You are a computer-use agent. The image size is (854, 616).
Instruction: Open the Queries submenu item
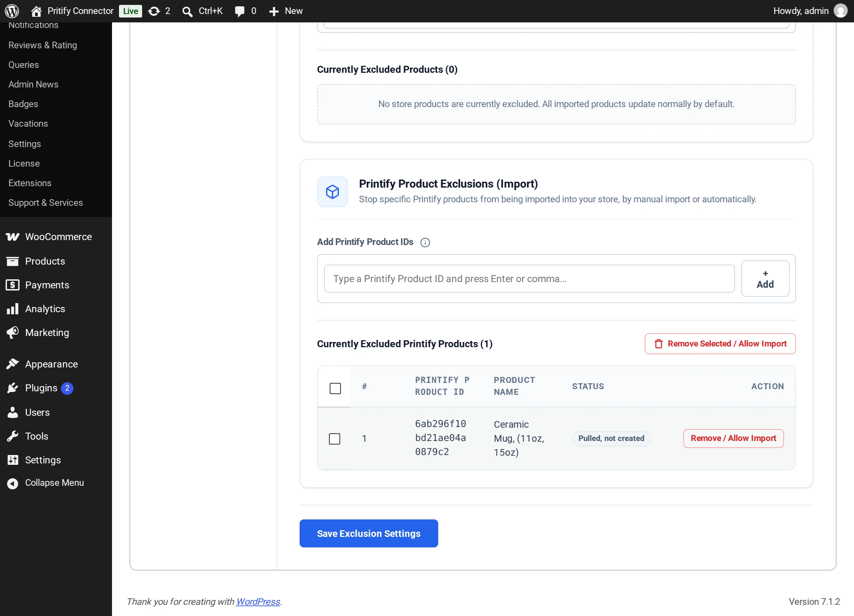pos(23,65)
